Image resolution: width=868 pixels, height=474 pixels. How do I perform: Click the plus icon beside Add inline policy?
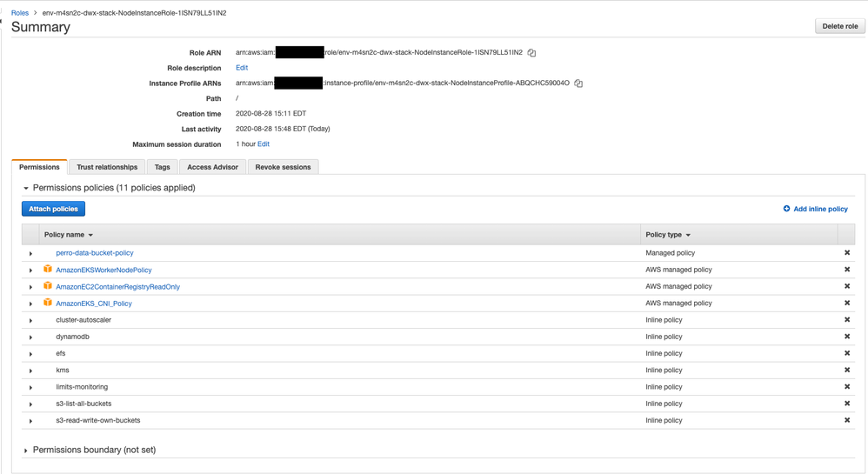786,208
